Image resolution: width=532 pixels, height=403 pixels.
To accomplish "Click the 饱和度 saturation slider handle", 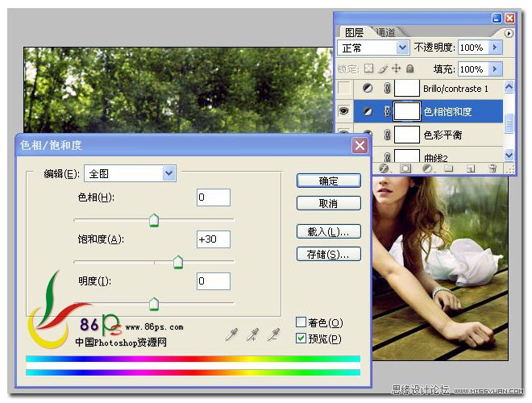I will (178, 262).
